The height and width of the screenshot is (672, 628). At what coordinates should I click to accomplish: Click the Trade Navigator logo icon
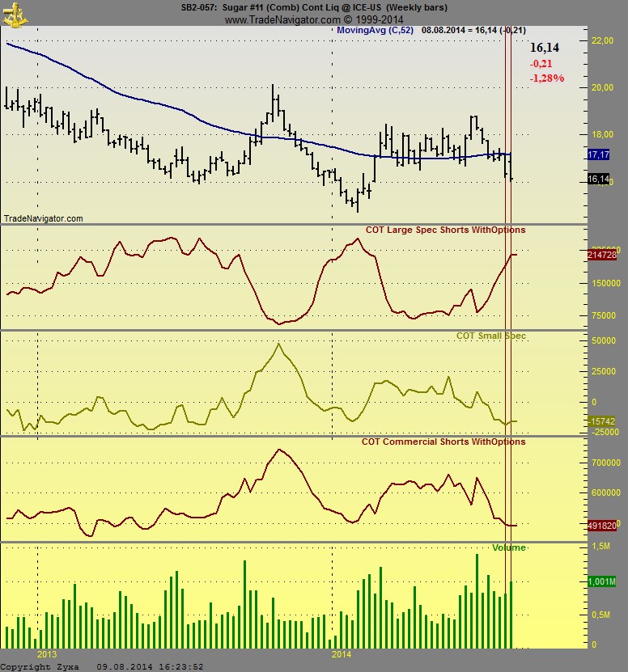click(x=15, y=15)
